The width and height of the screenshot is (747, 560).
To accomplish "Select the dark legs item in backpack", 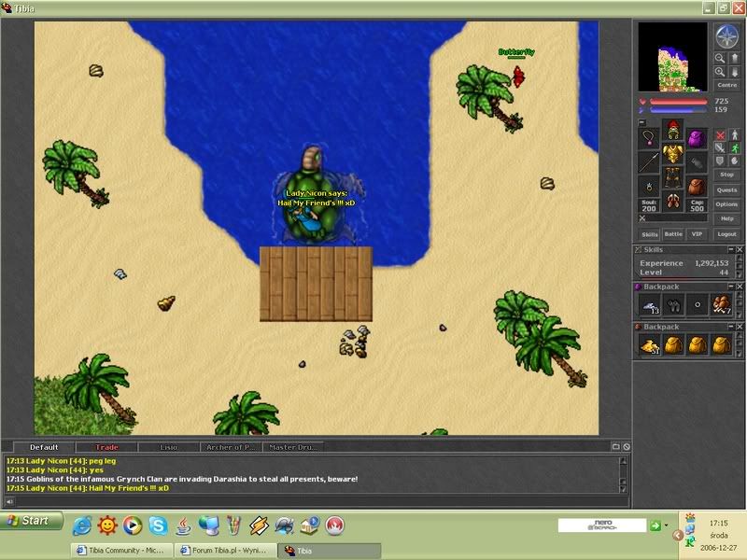I will pos(673,305).
